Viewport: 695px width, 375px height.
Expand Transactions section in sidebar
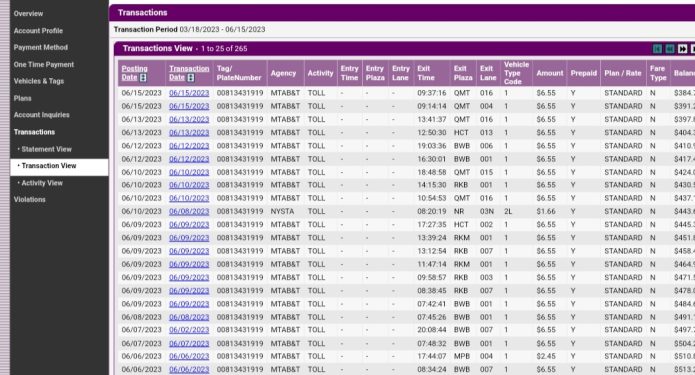(35, 132)
